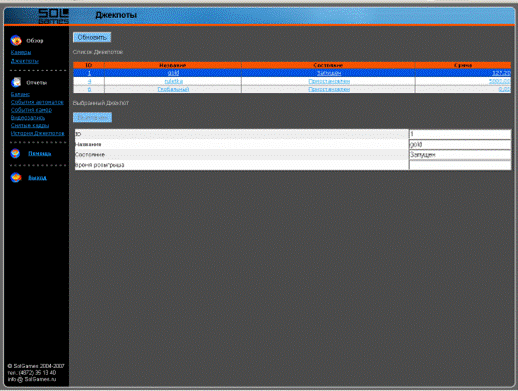Select jackpot ID 1 in the list
This screenshot has width=518, height=391.
click(89, 73)
